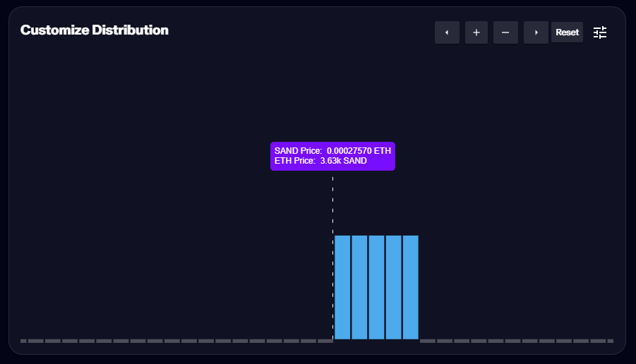
Task: Shift distribution right with the right arrow button
Action: [x=536, y=32]
